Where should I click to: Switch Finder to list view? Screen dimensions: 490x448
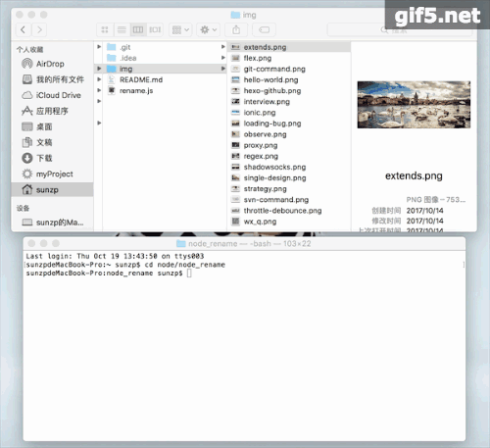click(122, 29)
